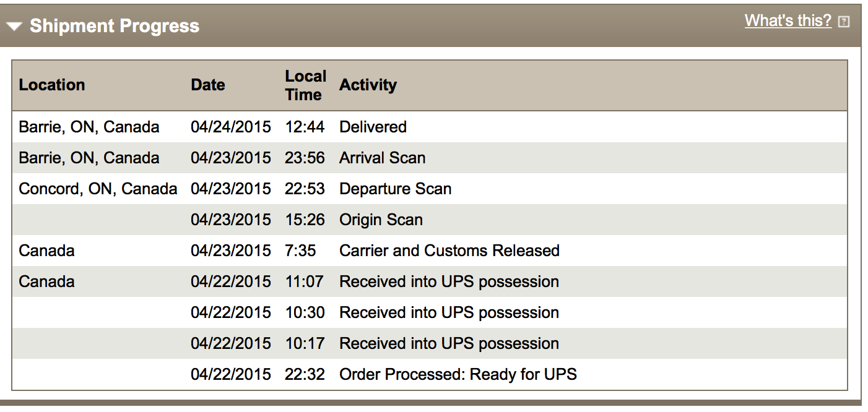868x412 pixels.
Task: Click the Location column header
Action: click(x=52, y=85)
